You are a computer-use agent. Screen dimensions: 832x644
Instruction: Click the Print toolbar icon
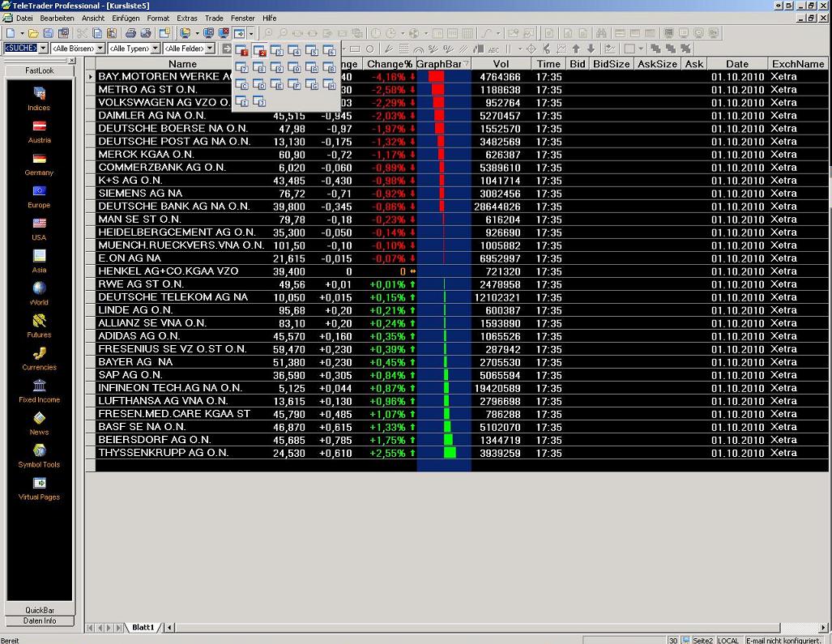(x=130, y=33)
